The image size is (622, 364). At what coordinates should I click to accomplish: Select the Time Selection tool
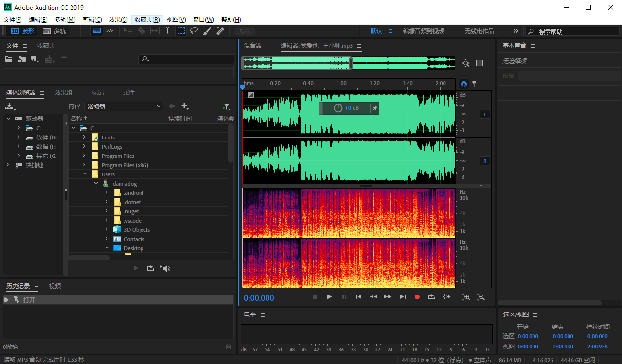click(x=167, y=31)
